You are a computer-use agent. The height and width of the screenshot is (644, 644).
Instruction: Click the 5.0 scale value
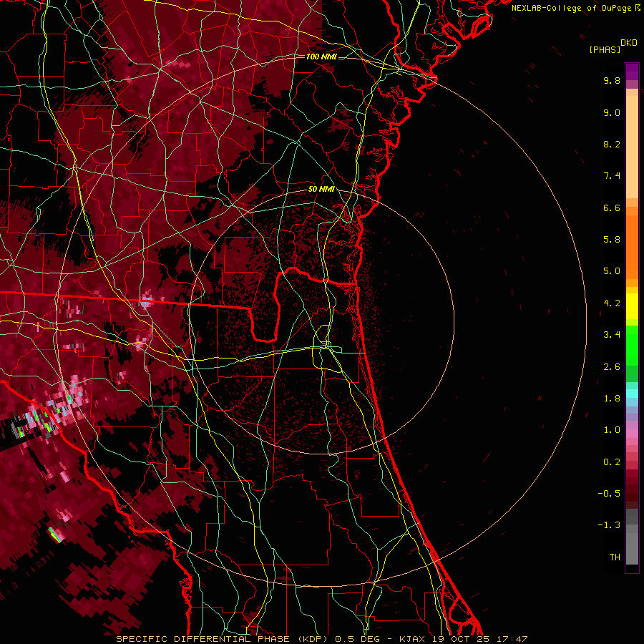point(612,271)
